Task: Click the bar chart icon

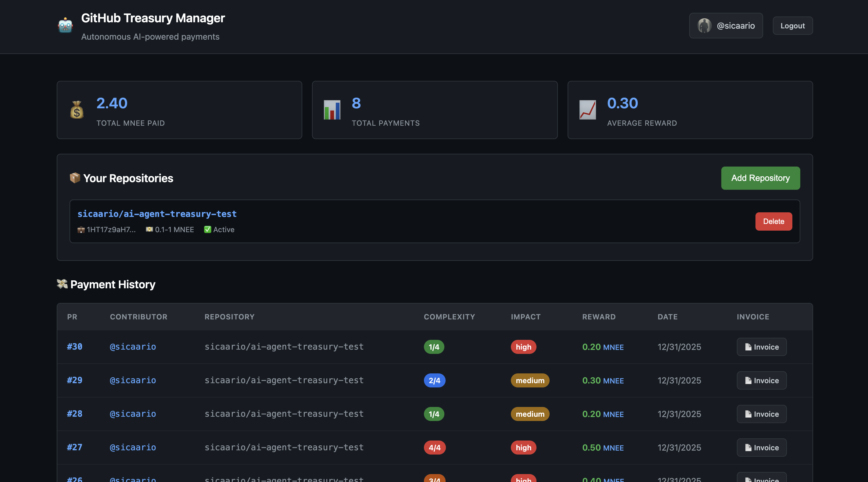Action: (x=332, y=110)
